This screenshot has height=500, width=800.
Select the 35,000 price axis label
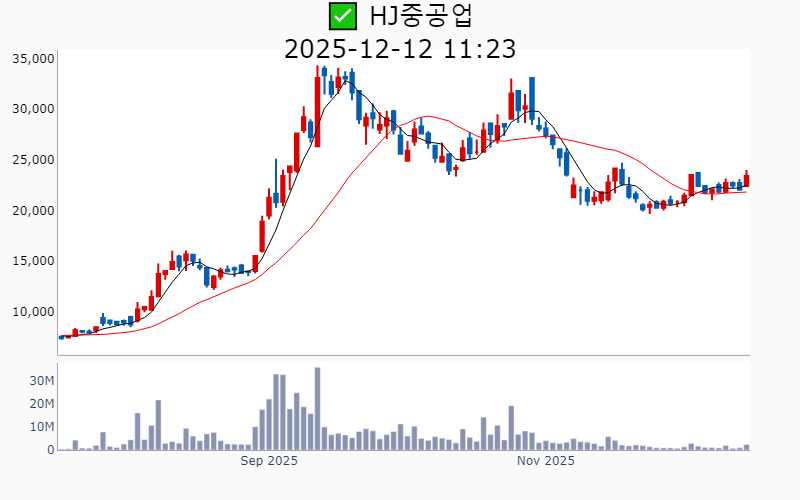pos(32,59)
